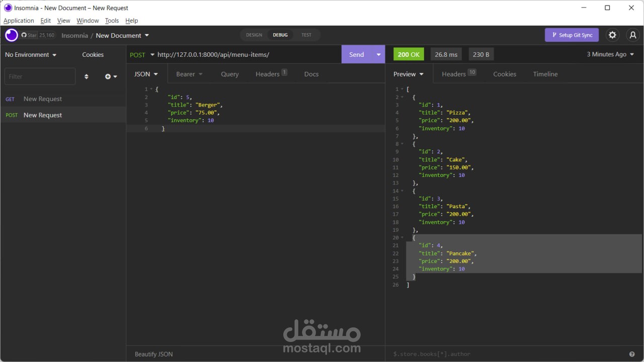Viewport: 644px width, 362px height.
Task: Collapse response fold arrow at line 8
Action: [x=402, y=144]
